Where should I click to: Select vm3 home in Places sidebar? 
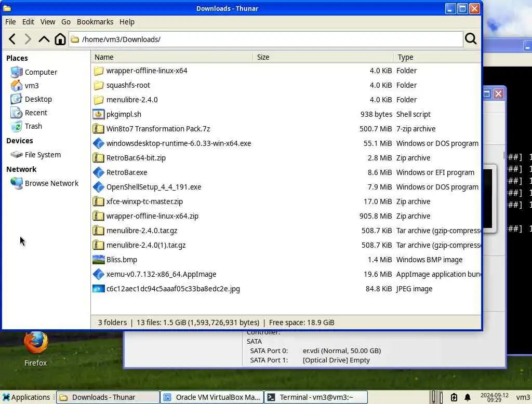pos(25,86)
